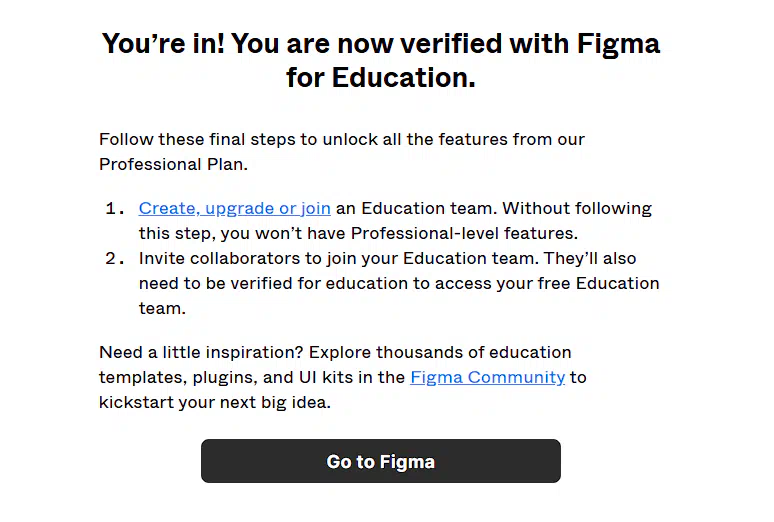Click "an Education team. Without following" text

coord(494,209)
